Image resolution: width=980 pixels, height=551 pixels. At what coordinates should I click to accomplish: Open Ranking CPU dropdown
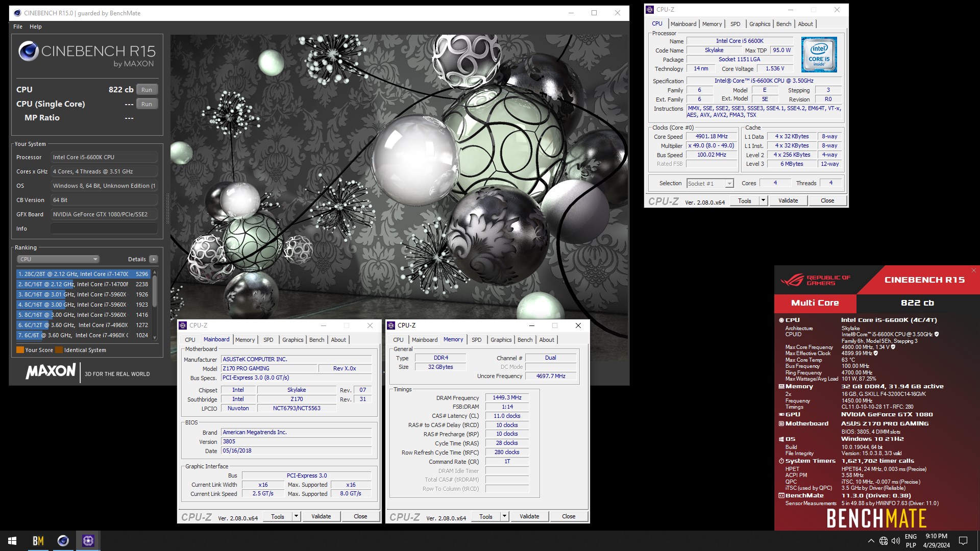point(58,259)
